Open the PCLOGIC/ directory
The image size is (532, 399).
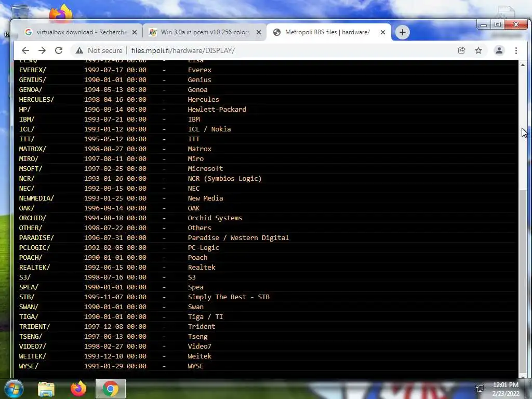(x=34, y=247)
